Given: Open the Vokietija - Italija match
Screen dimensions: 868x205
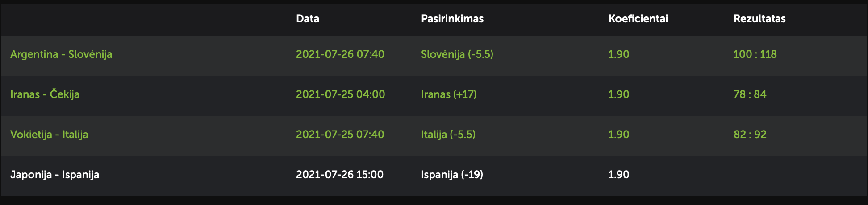Looking at the screenshot, I should [x=49, y=135].
